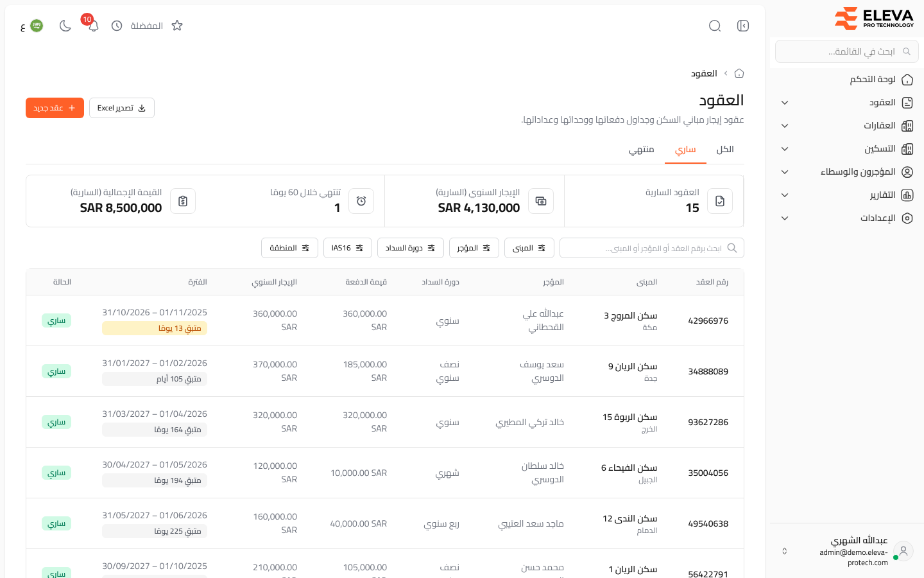Click the تصدير Excel export button
This screenshot has height=578, width=924.
pos(122,108)
